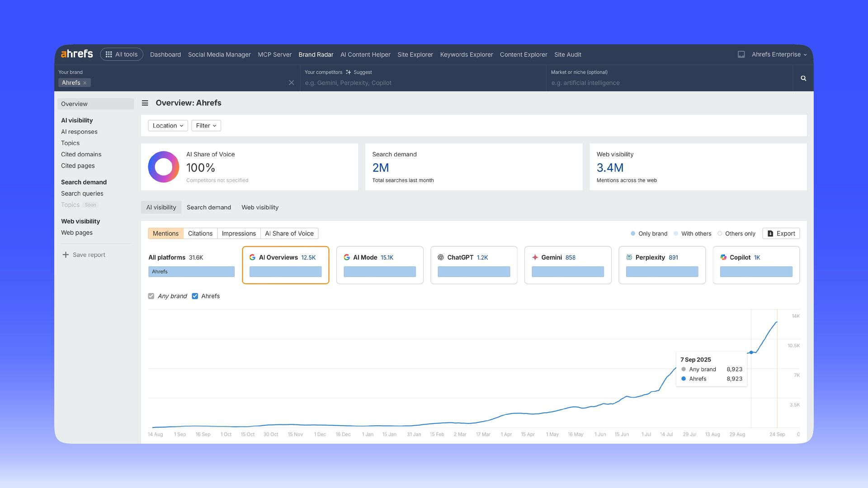Uncheck the Ahrefs brand checkbox

click(195, 296)
